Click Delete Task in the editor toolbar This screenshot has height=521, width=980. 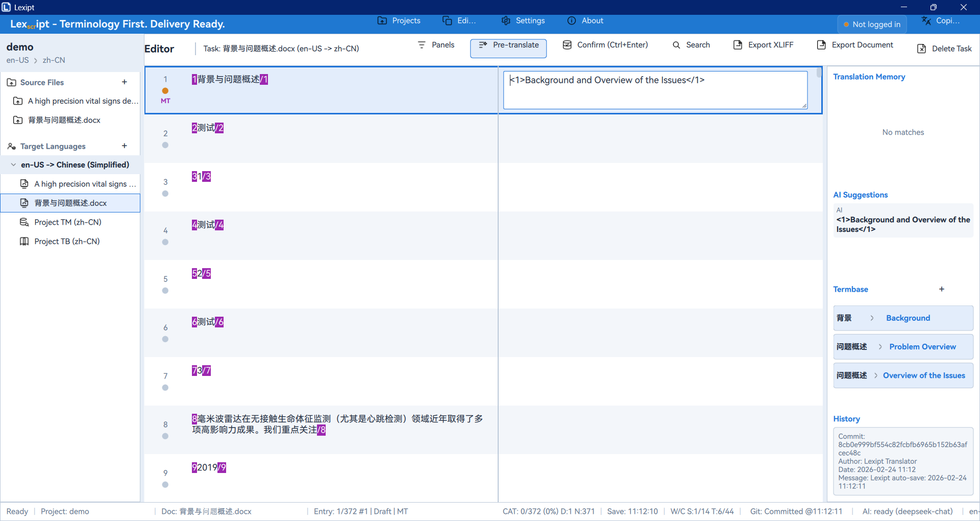(x=944, y=49)
